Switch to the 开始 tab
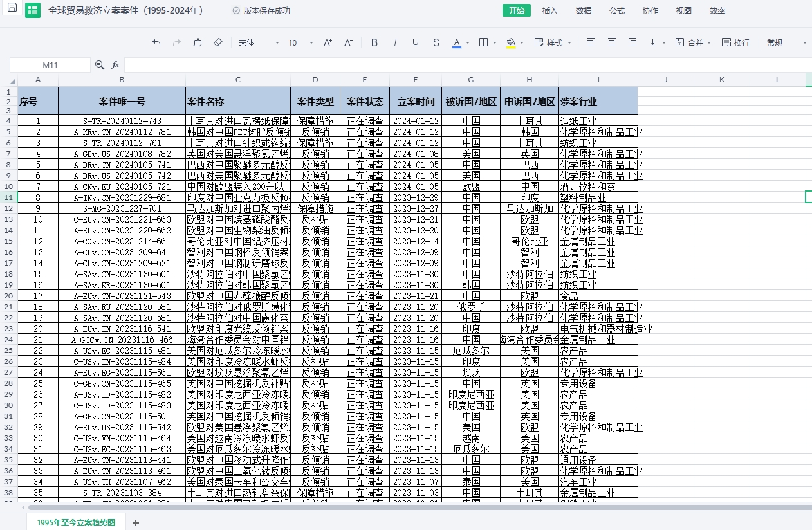 click(x=517, y=10)
